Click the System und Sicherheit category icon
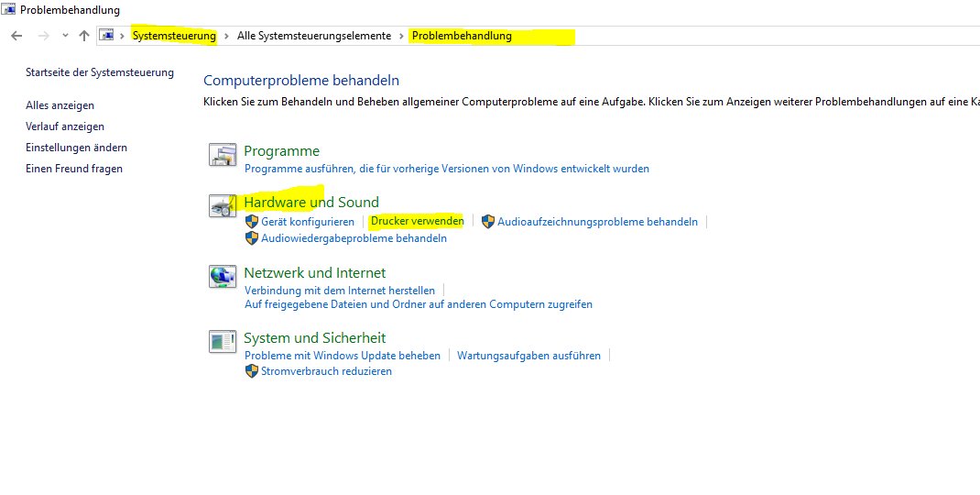980x495 pixels. coord(223,341)
